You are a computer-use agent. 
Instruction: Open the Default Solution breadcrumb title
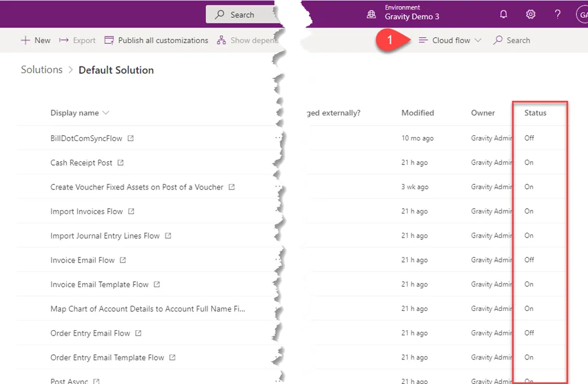coord(116,70)
